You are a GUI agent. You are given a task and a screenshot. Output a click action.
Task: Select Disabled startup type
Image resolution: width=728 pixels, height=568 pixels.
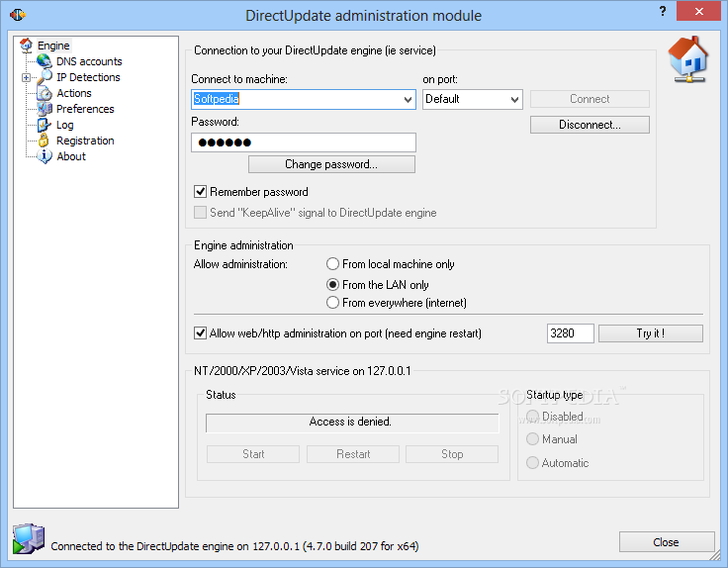(x=532, y=416)
